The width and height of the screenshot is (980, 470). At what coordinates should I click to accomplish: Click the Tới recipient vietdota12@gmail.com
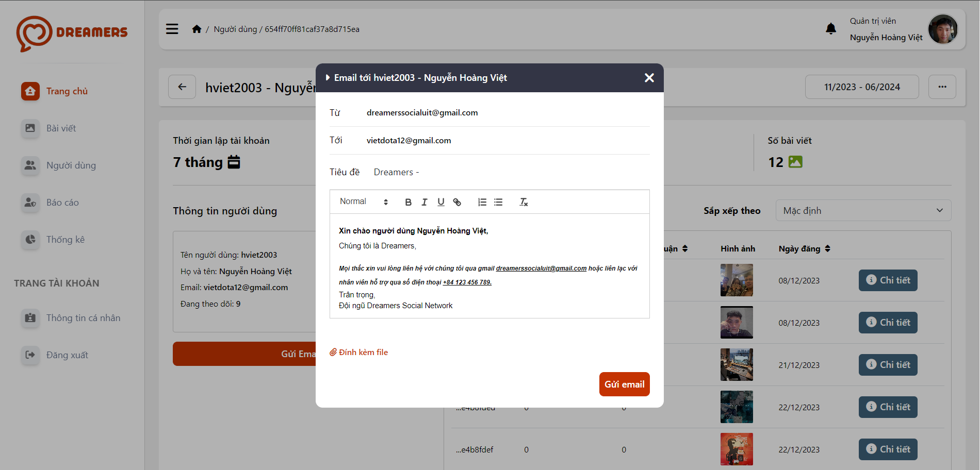coord(409,140)
